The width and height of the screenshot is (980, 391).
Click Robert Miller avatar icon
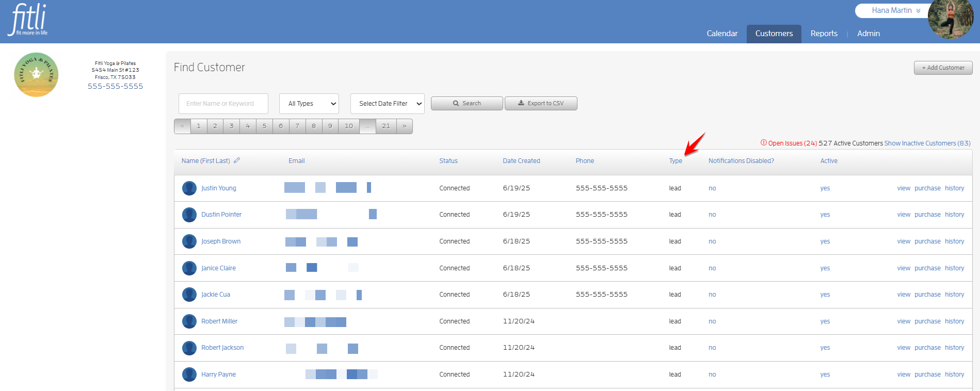(x=189, y=321)
